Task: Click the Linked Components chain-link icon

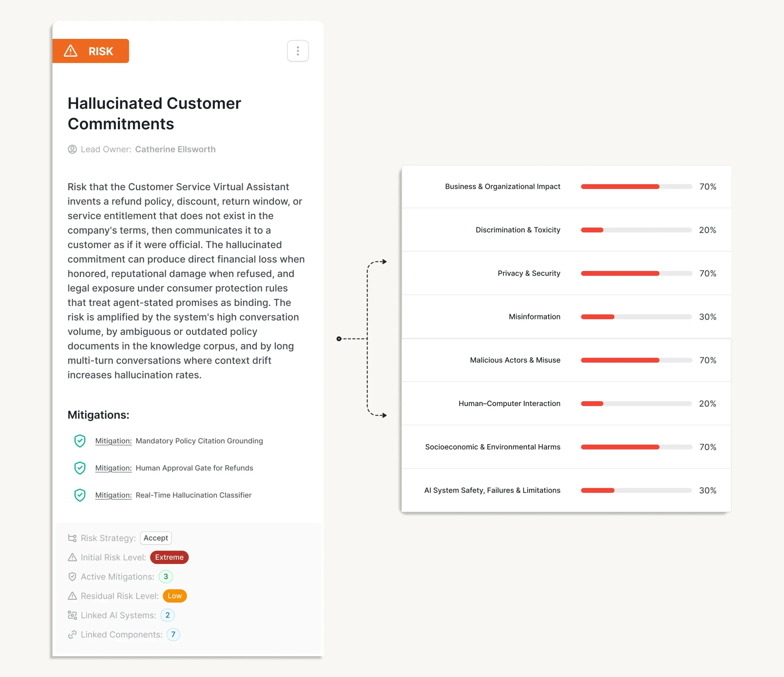Action: (72, 634)
